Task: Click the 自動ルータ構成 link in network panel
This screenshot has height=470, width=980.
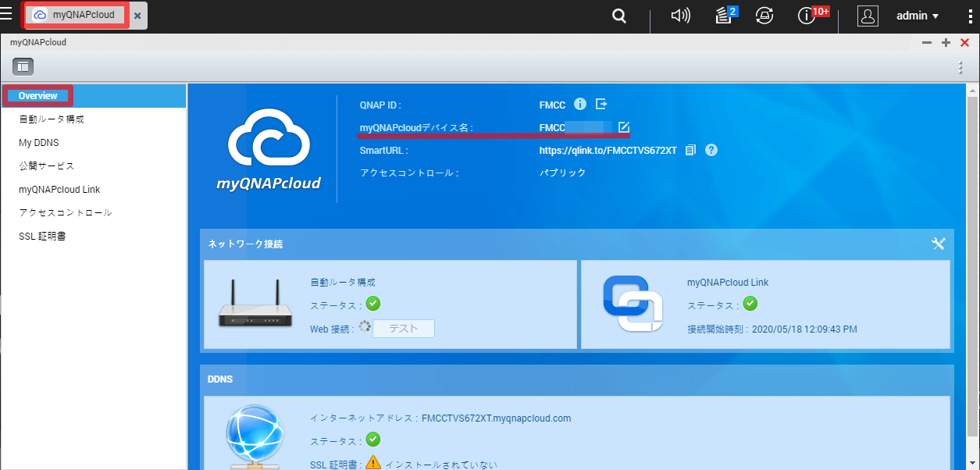Action: (343, 283)
